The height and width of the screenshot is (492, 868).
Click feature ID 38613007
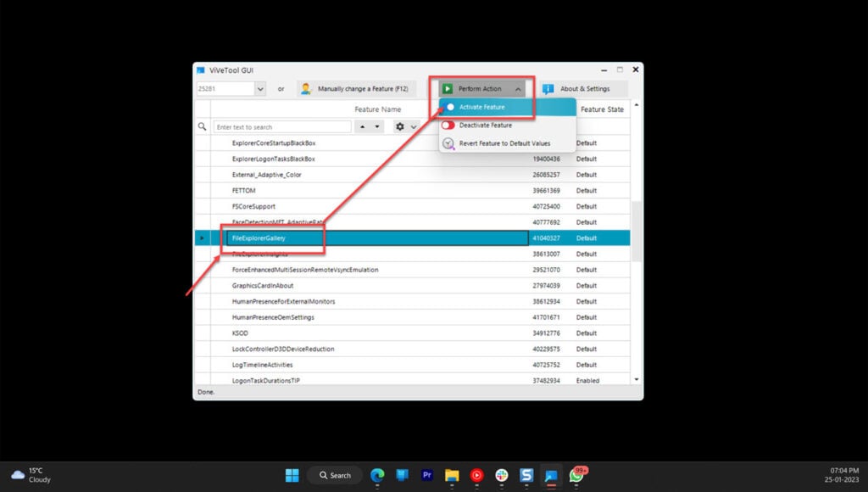pos(547,254)
